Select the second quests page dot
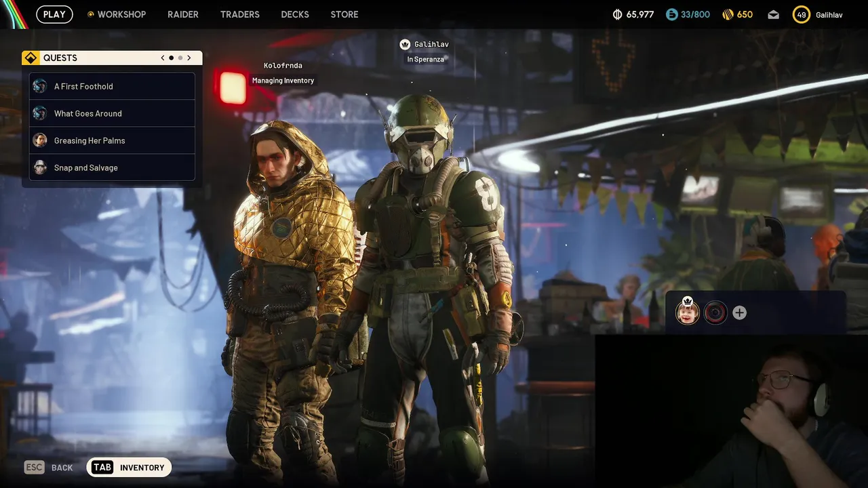The image size is (868, 488). 180,58
